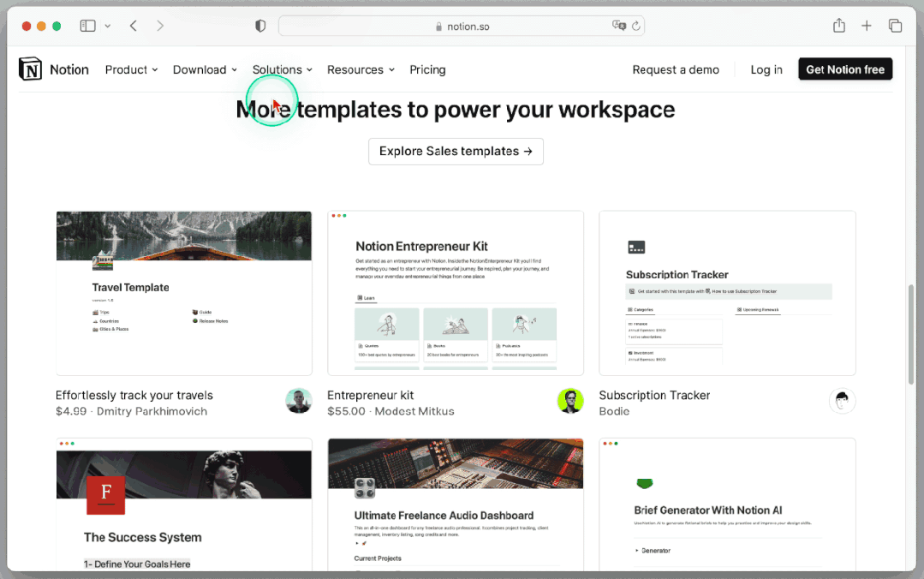This screenshot has height=579, width=924.
Task: Click the Log in link
Action: click(766, 69)
